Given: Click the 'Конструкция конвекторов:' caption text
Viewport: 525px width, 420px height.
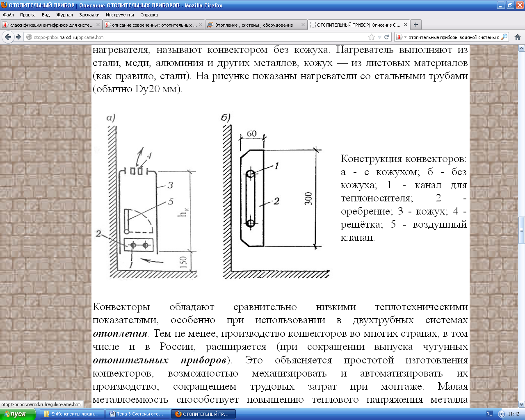Looking at the screenshot, I should click(x=404, y=159).
